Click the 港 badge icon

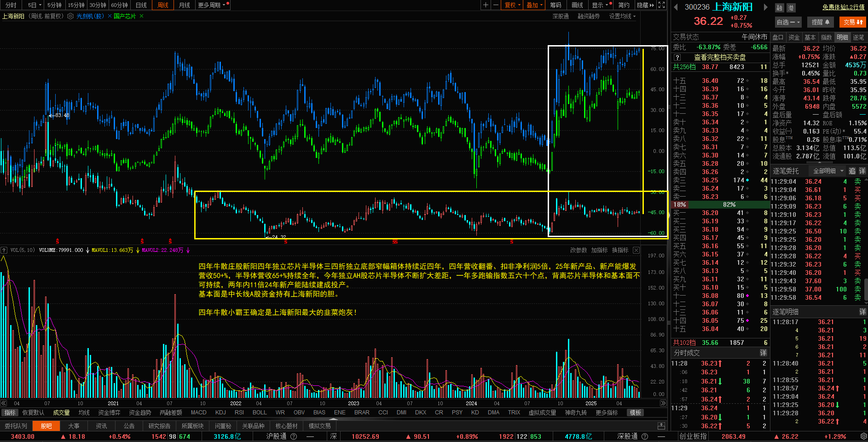tap(791, 8)
